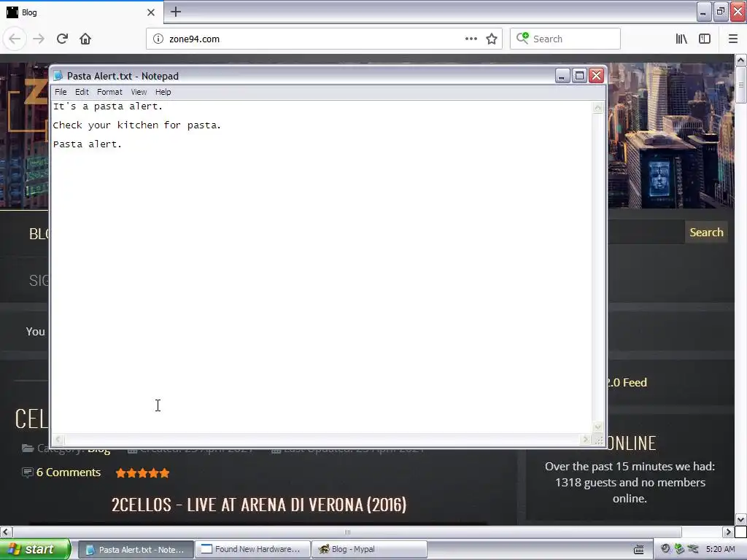Close the Blog browser tab

(150, 12)
